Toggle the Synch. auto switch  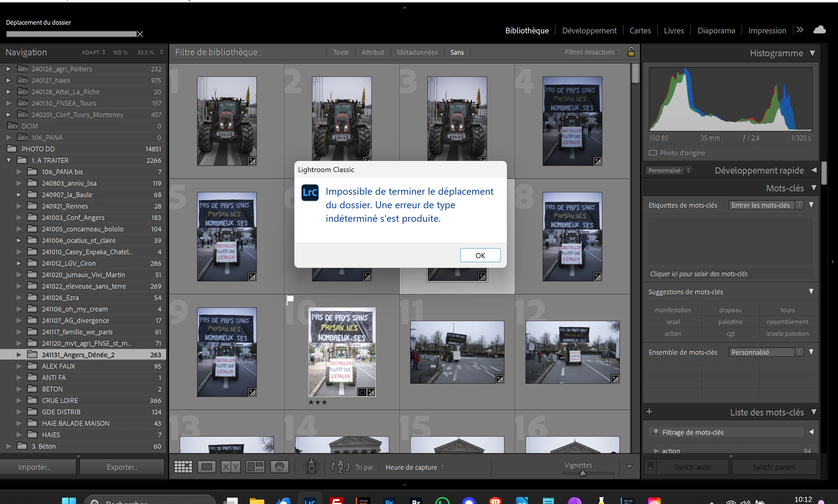click(x=650, y=467)
